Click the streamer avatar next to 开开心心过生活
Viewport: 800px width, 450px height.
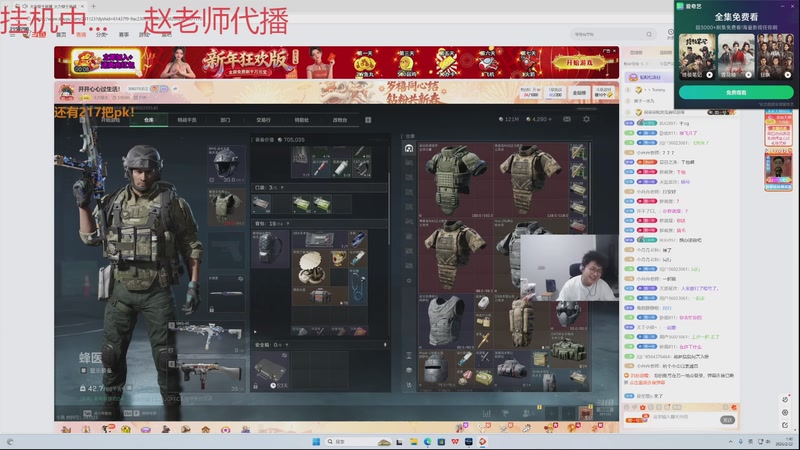(66, 92)
